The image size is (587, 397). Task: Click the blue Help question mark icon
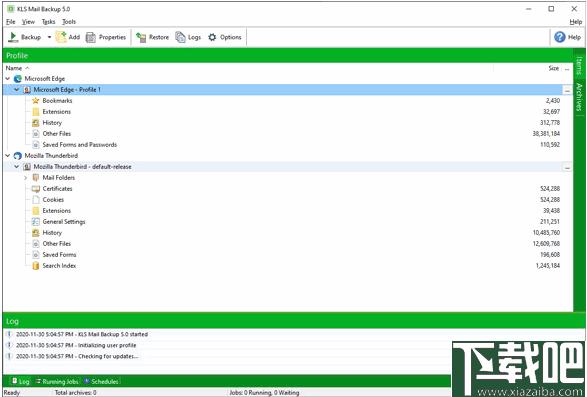point(560,37)
